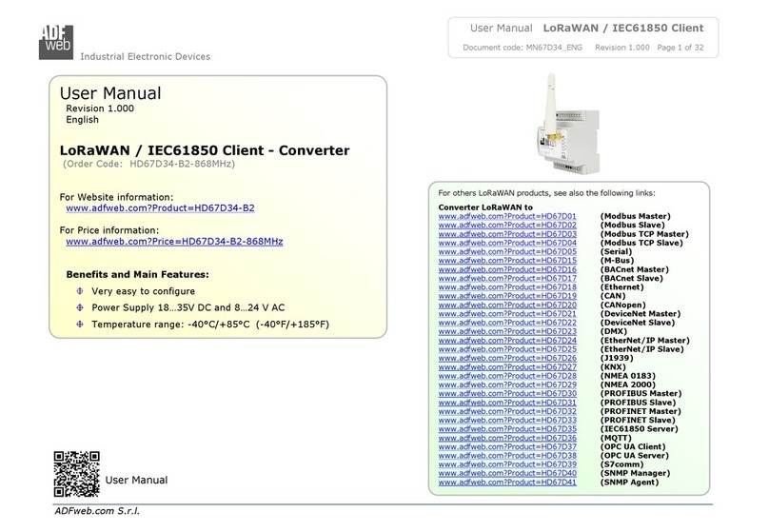Open the HD67D24 EtherNet/IP Master link
Image resolution: width=769 pixels, height=532 pixels.
[x=507, y=341]
